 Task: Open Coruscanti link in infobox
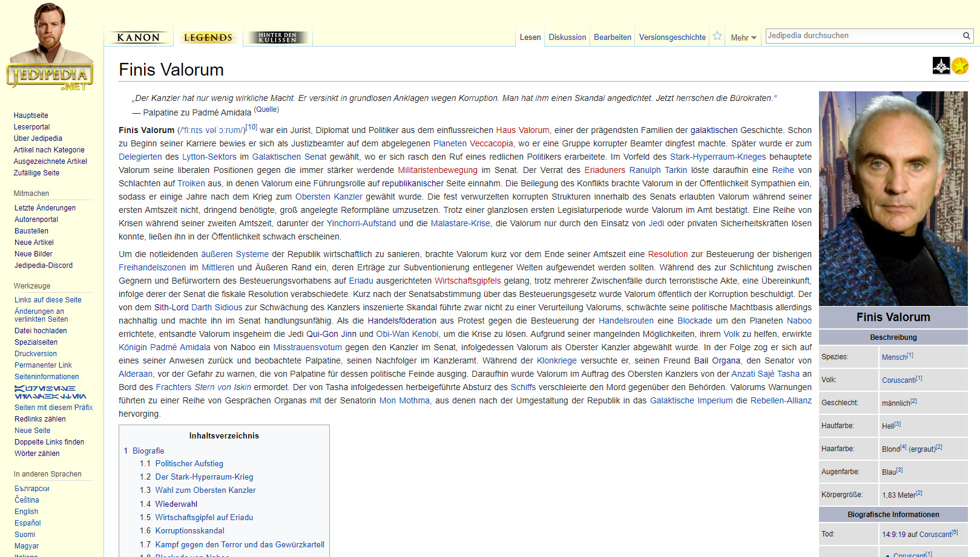899,380
